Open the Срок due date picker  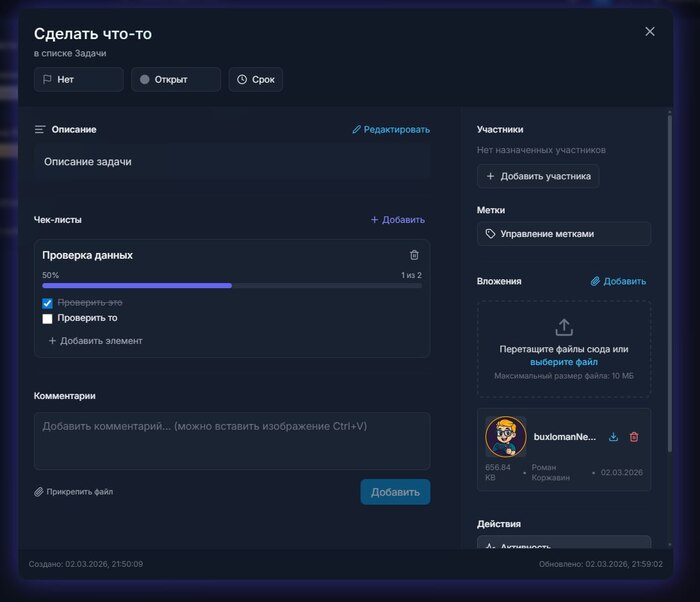coord(255,79)
